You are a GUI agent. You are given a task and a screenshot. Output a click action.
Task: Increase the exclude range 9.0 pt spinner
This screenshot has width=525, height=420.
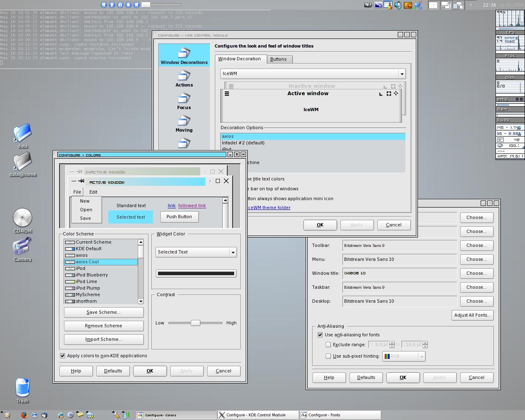pos(392,343)
